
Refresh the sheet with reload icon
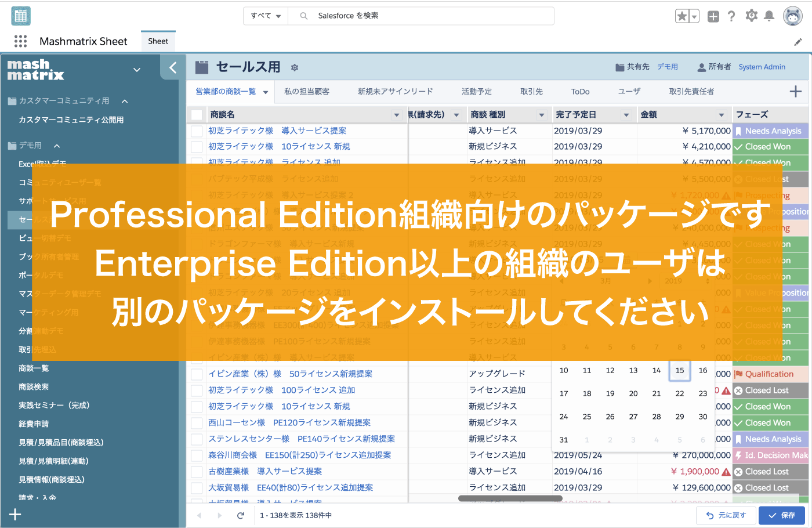tap(241, 515)
